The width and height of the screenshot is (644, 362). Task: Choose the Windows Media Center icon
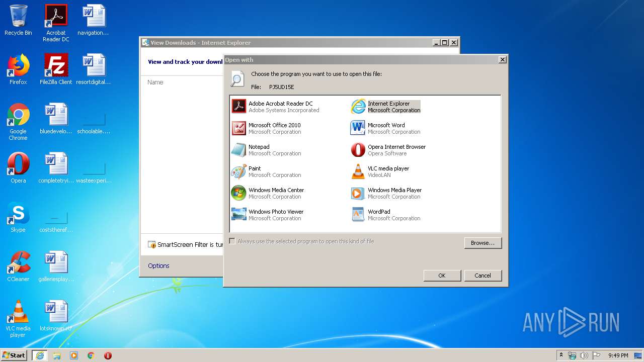238,193
